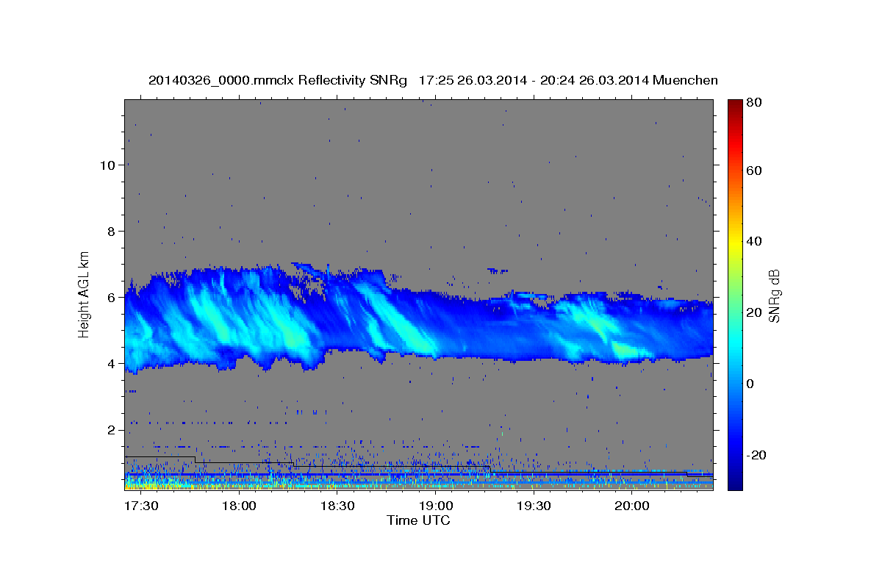Click the height tick label 4

tap(110, 363)
